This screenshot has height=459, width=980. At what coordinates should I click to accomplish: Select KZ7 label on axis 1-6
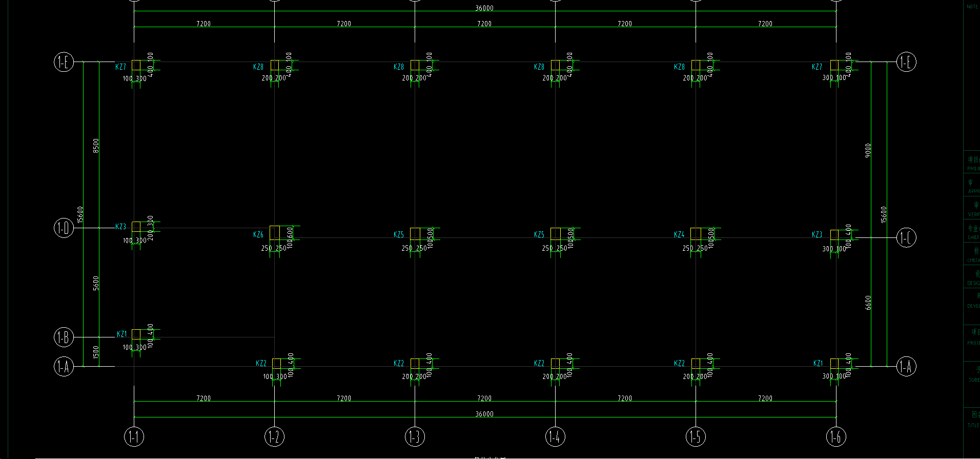coord(817,67)
